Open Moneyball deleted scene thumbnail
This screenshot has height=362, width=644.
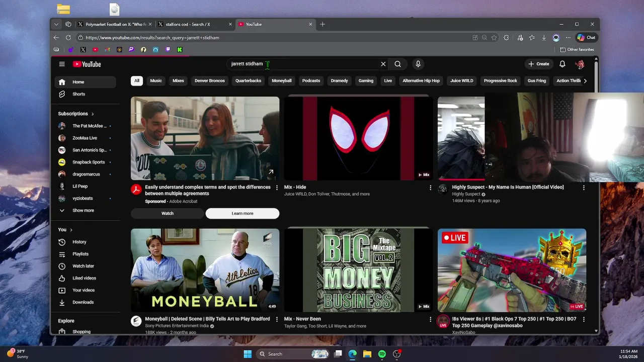(205, 270)
